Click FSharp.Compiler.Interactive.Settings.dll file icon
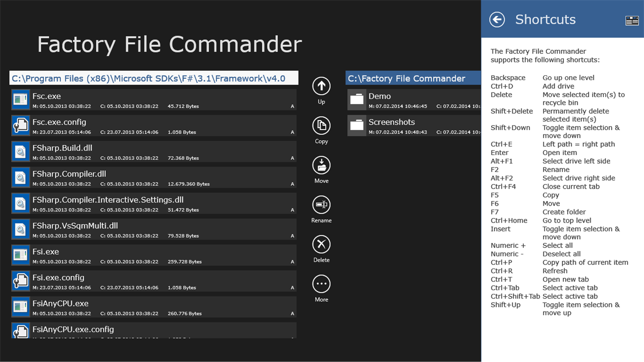 pyautogui.click(x=21, y=203)
